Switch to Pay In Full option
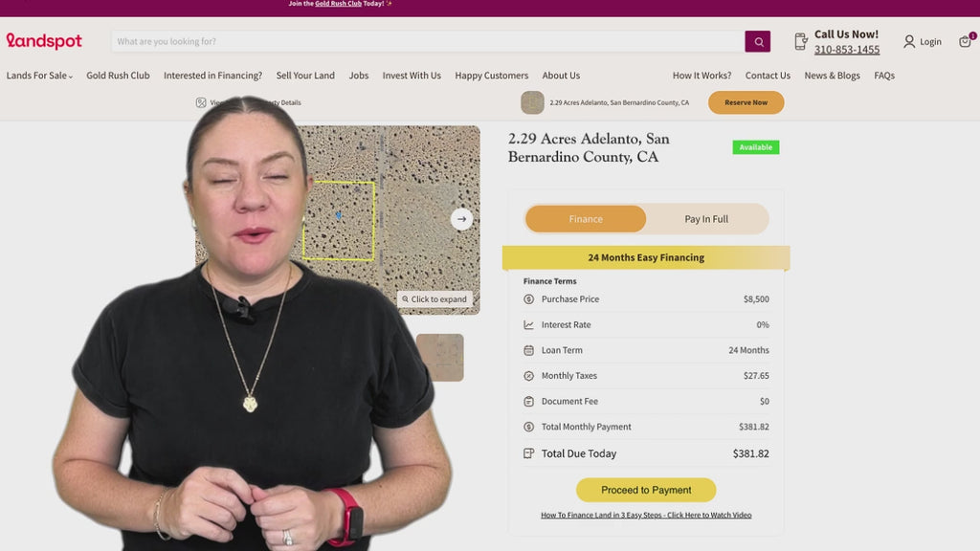980x551 pixels. point(706,219)
